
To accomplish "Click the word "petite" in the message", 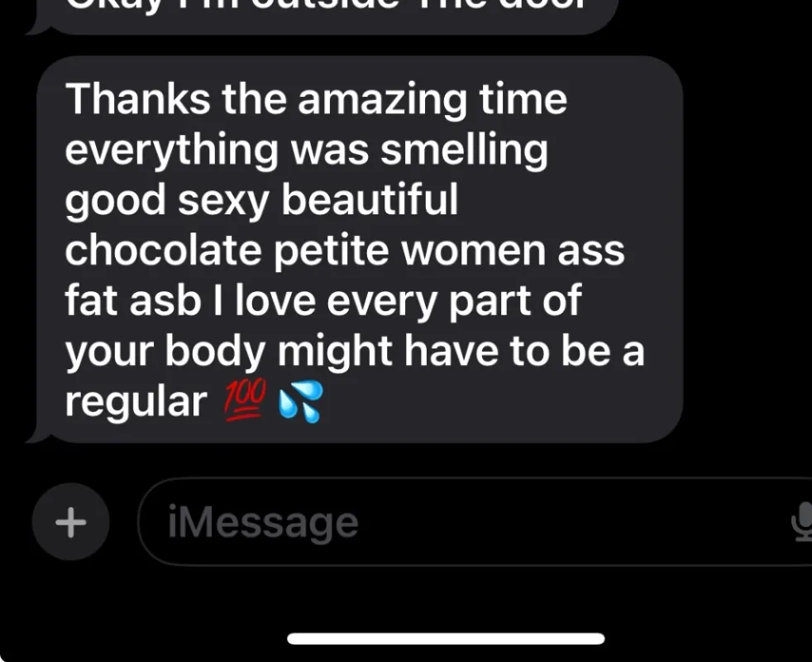I will [x=332, y=252].
